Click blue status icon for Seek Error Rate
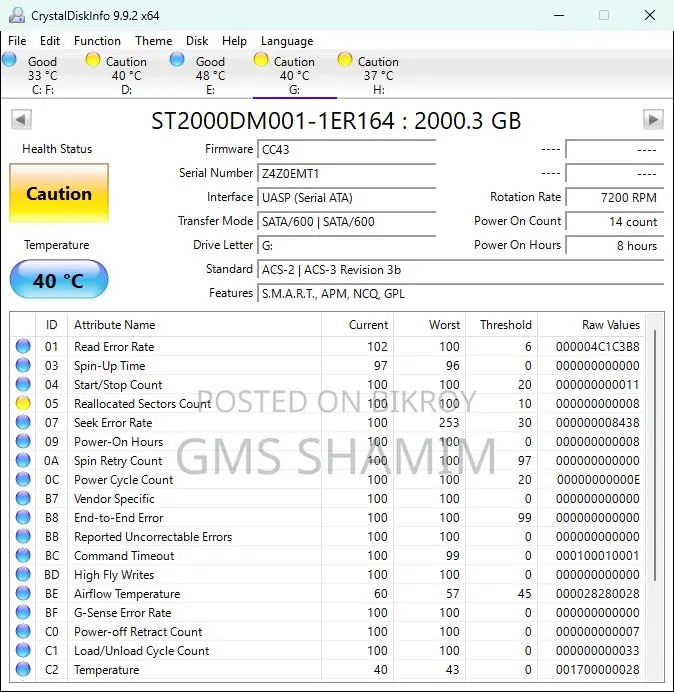 coord(23,422)
